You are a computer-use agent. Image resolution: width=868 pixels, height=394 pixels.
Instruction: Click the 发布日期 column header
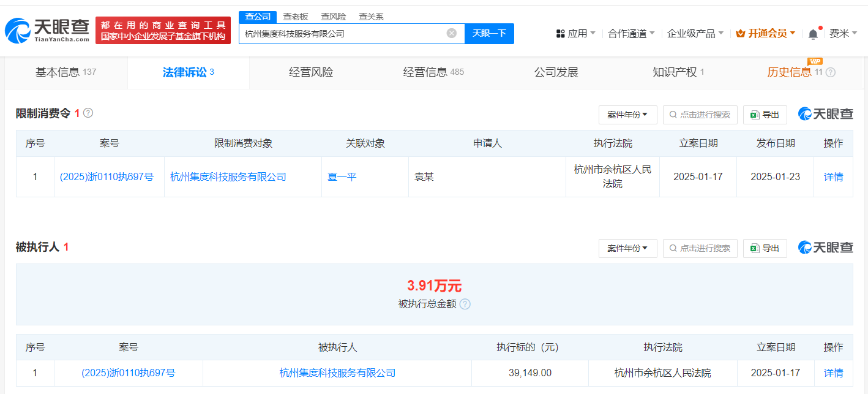(x=775, y=143)
